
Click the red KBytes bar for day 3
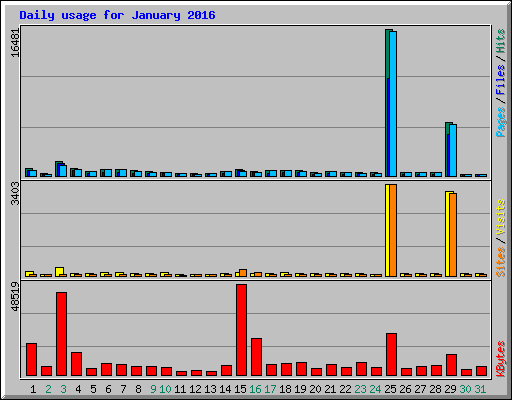62,334
